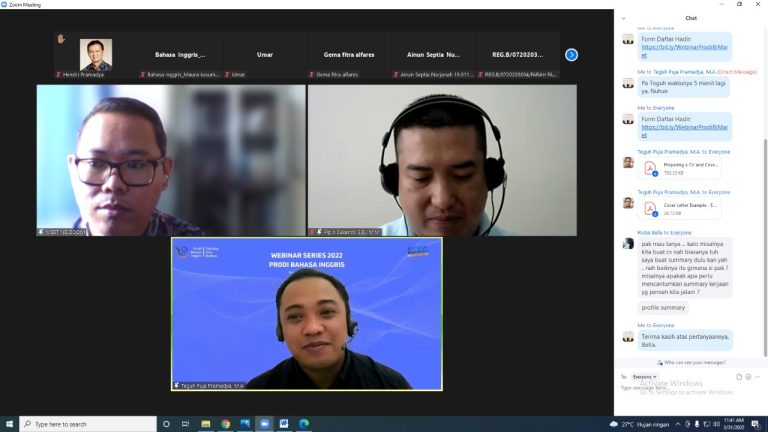Viewport: 768px width, 432px height.
Task: Click the 'Chat' panel title
Action: [x=691, y=18]
